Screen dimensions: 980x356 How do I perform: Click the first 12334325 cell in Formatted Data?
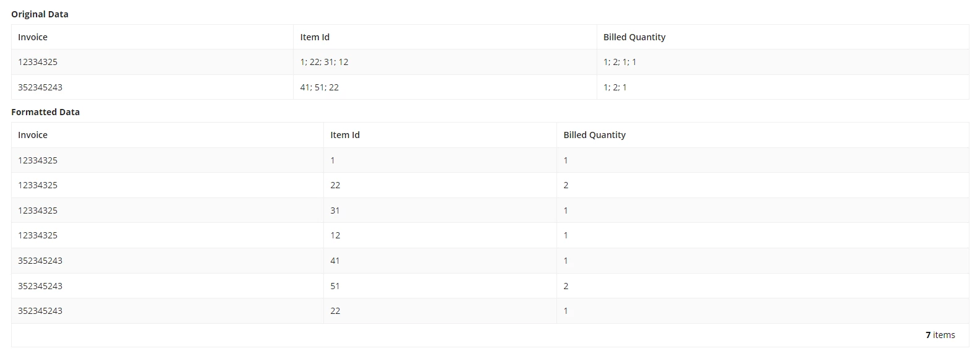point(168,160)
